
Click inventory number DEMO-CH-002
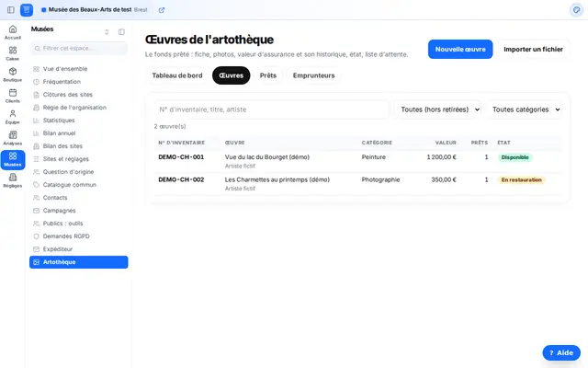[x=181, y=179]
